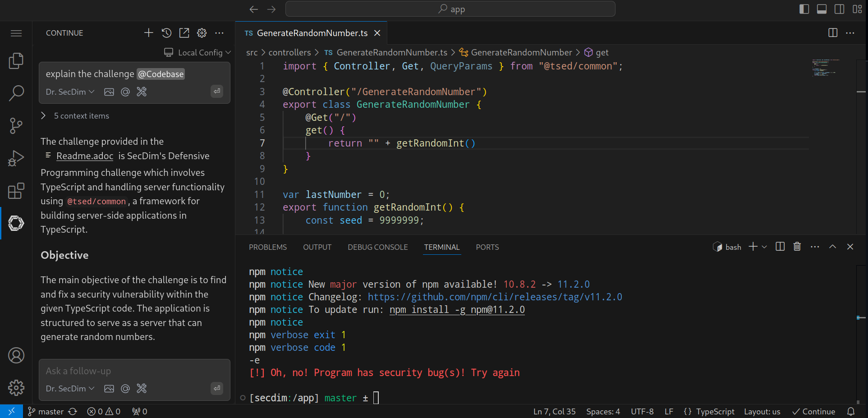Viewport: 868px width, 418px height.
Task: Open the Readme.adoc link
Action: click(84, 156)
